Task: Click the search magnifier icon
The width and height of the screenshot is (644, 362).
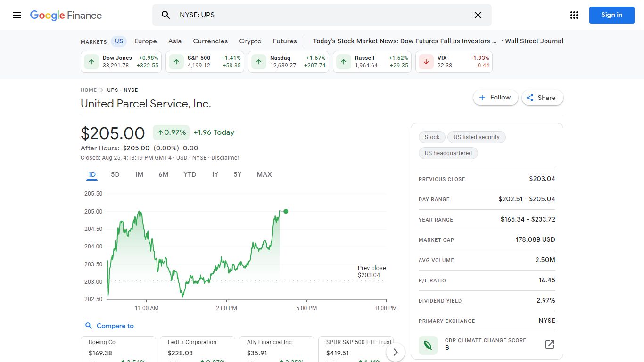Action: click(165, 15)
